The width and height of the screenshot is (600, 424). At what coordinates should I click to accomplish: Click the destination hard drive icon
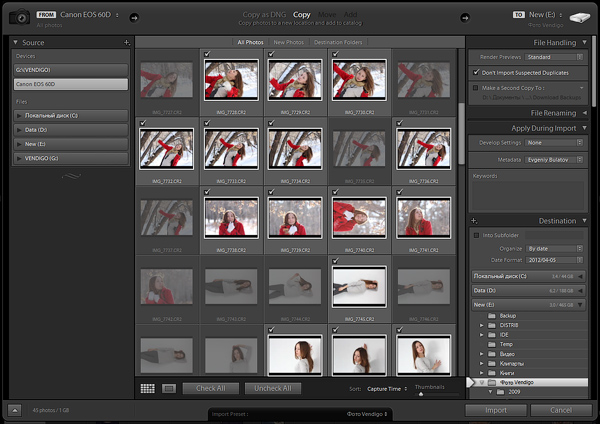[x=579, y=18]
